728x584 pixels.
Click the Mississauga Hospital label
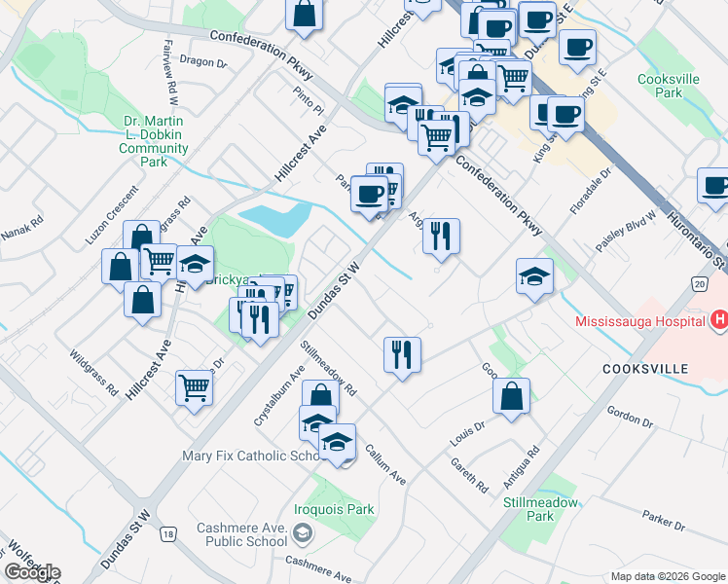(640, 321)
